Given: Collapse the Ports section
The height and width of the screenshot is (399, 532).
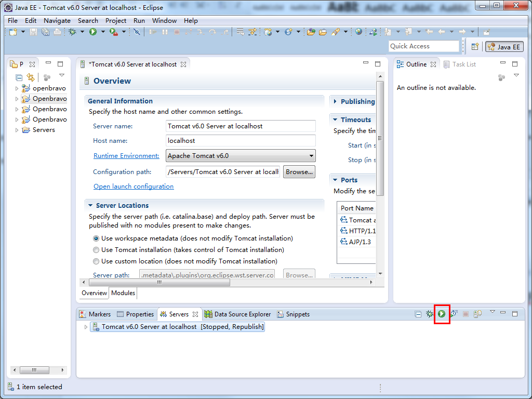Looking at the screenshot, I should pyautogui.click(x=335, y=180).
